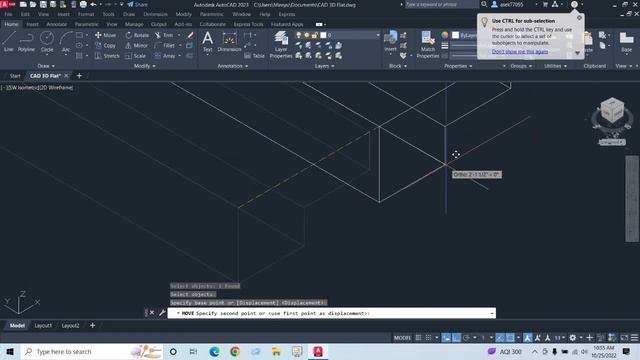
Task: Expand the Block panel
Action: tap(398, 66)
